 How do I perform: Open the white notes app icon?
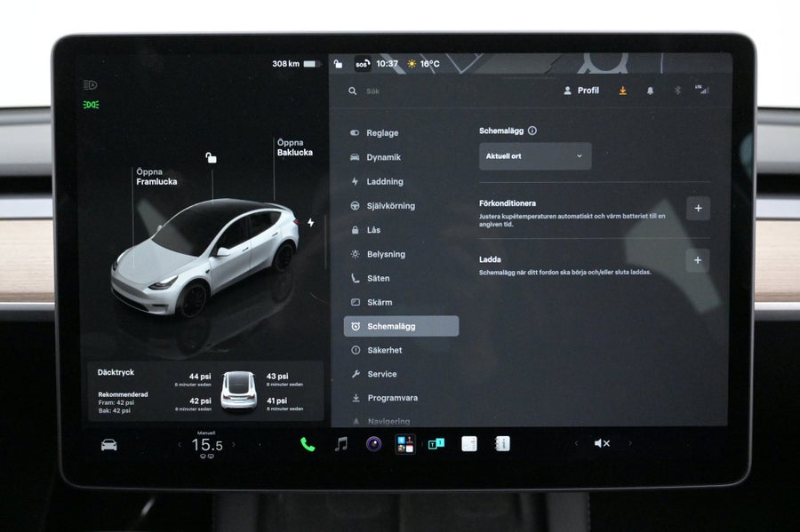[x=469, y=444]
